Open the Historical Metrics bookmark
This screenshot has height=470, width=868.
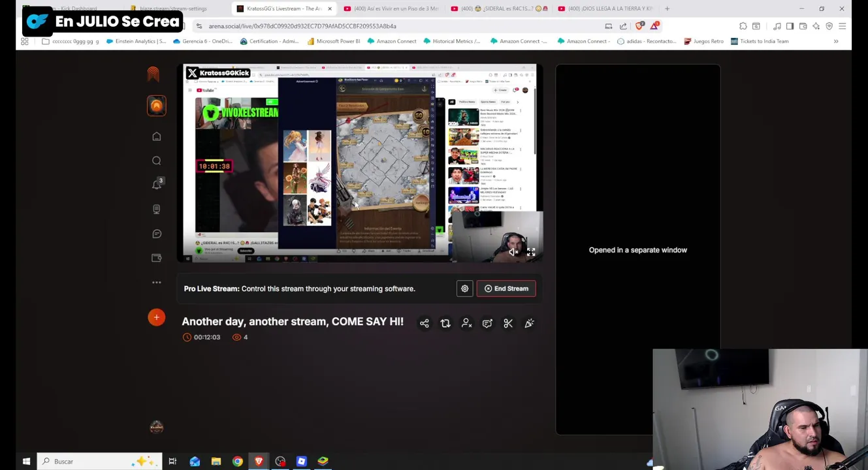(451, 41)
